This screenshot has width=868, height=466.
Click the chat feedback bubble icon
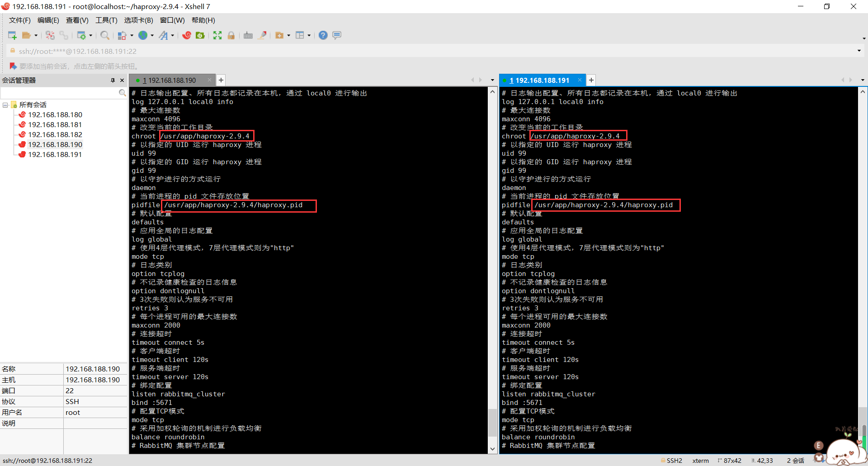click(337, 35)
